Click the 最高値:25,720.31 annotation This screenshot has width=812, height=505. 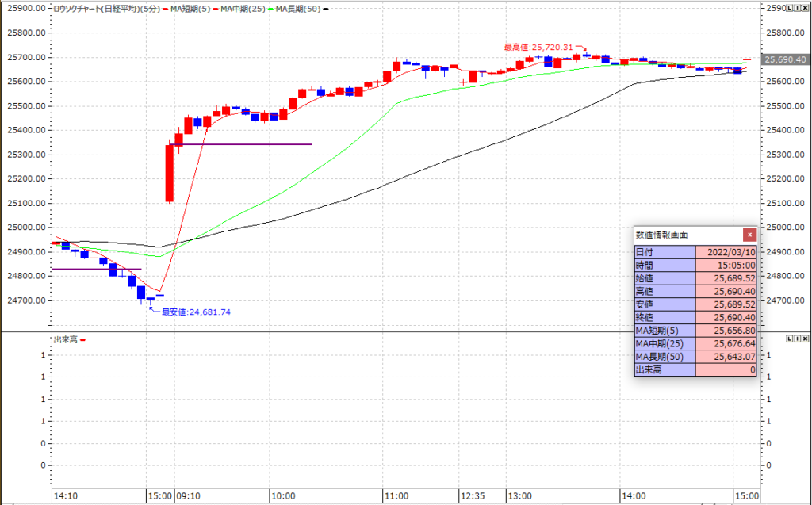(538, 47)
